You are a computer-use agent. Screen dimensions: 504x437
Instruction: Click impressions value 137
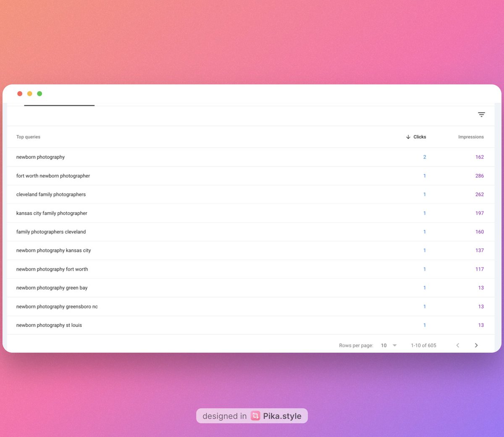(480, 250)
